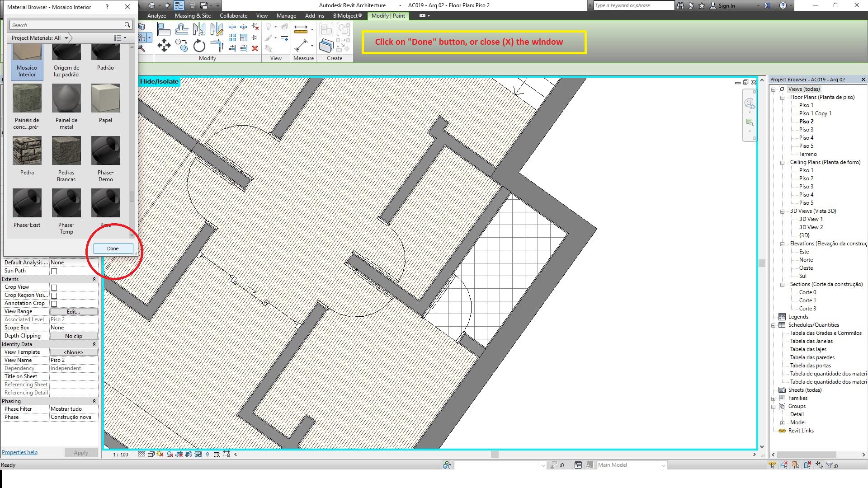Image resolution: width=868 pixels, height=488 pixels.
Task: Switch to the Manage ribbon tab
Action: [286, 16]
